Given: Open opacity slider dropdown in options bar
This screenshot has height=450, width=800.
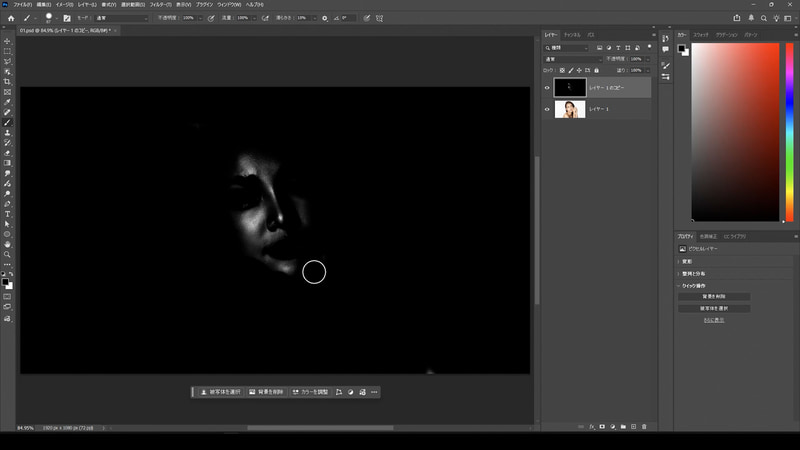Looking at the screenshot, I should 200,18.
